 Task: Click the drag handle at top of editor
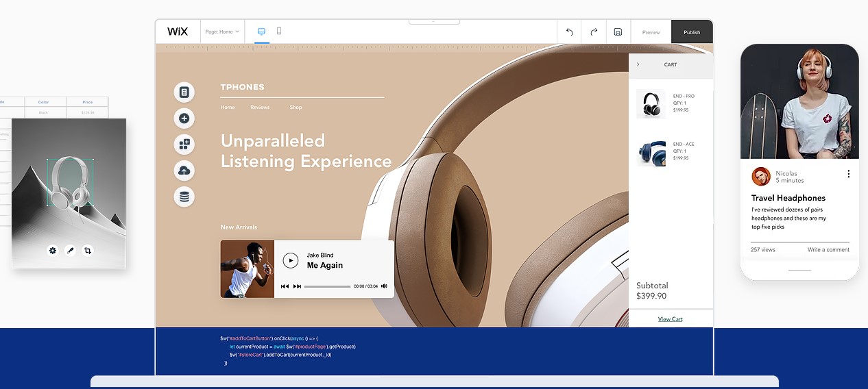coord(434,22)
